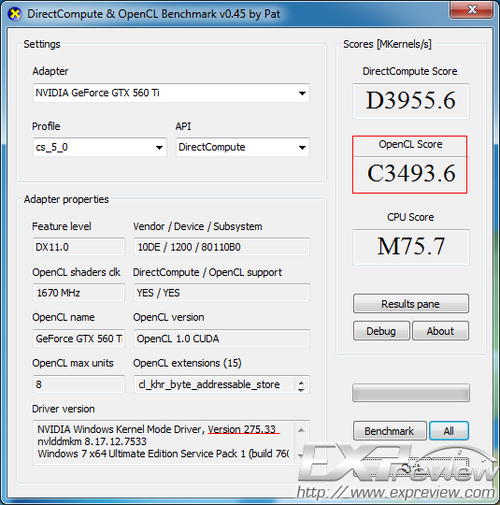Screen dimensions: 500x505
Task: Click the CPU Score label
Action: [x=411, y=217]
